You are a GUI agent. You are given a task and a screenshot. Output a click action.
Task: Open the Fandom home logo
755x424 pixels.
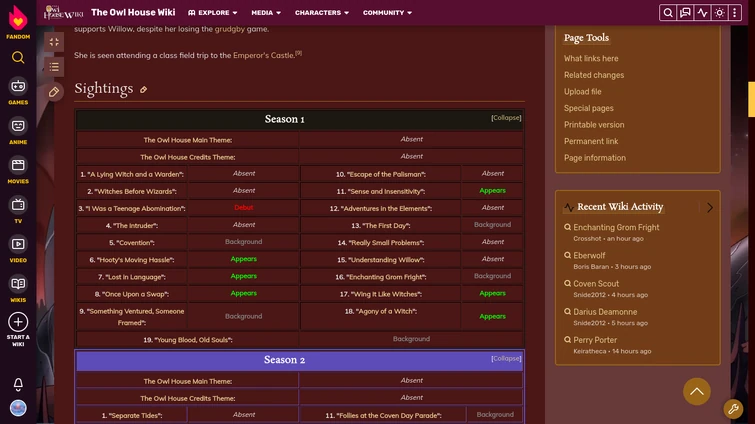click(x=18, y=22)
